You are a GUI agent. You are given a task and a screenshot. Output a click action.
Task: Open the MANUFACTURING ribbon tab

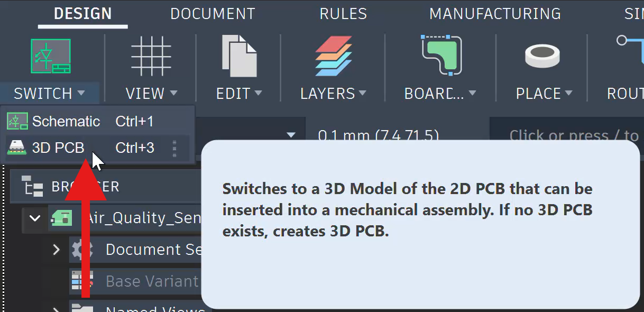point(495,14)
